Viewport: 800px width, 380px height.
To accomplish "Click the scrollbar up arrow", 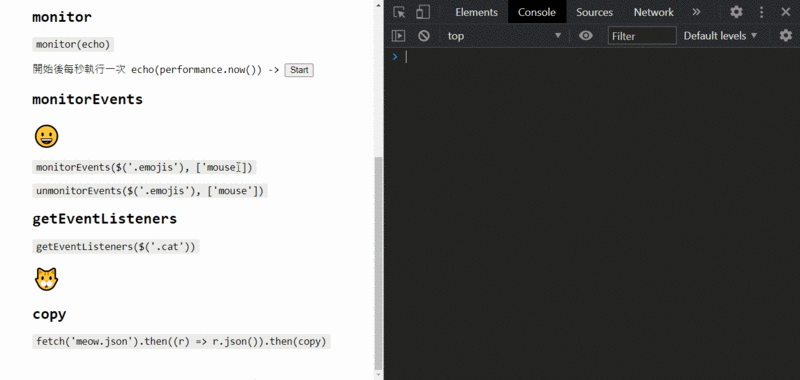I will point(378,5).
